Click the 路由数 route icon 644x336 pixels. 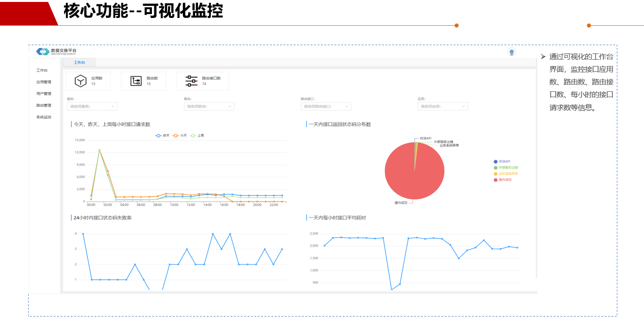pyautogui.click(x=136, y=81)
